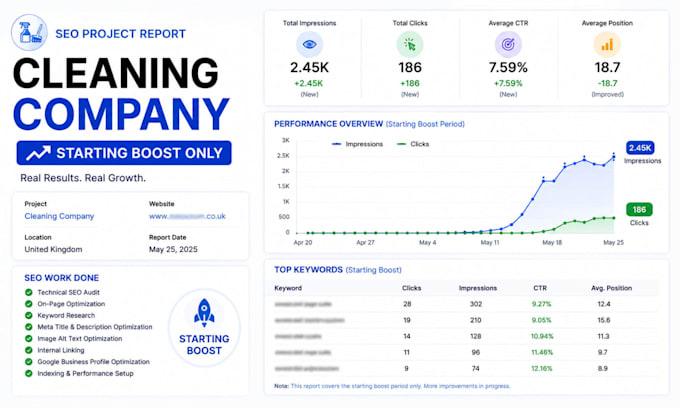The image size is (680, 409).
Task: Click the TOP KEYWORDS heading
Action: [x=308, y=270]
